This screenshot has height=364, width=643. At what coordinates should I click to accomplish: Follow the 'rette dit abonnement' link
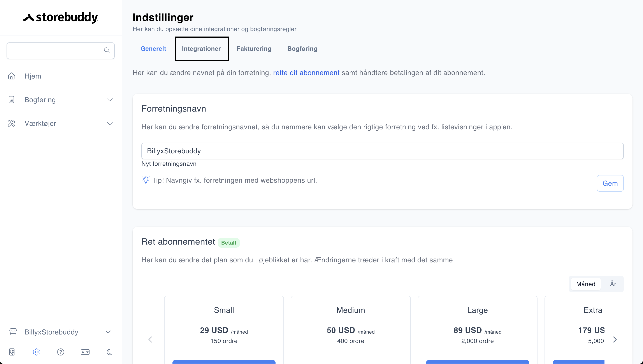[x=306, y=73]
